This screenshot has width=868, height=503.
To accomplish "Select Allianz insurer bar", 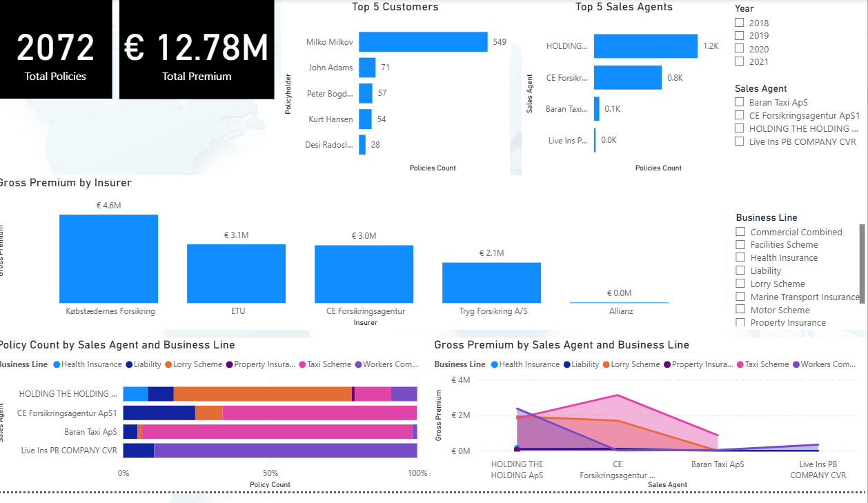I will [619, 302].
